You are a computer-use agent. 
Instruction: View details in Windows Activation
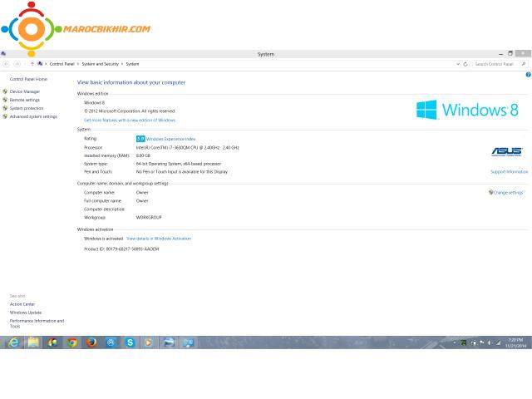tap(159, 239)
